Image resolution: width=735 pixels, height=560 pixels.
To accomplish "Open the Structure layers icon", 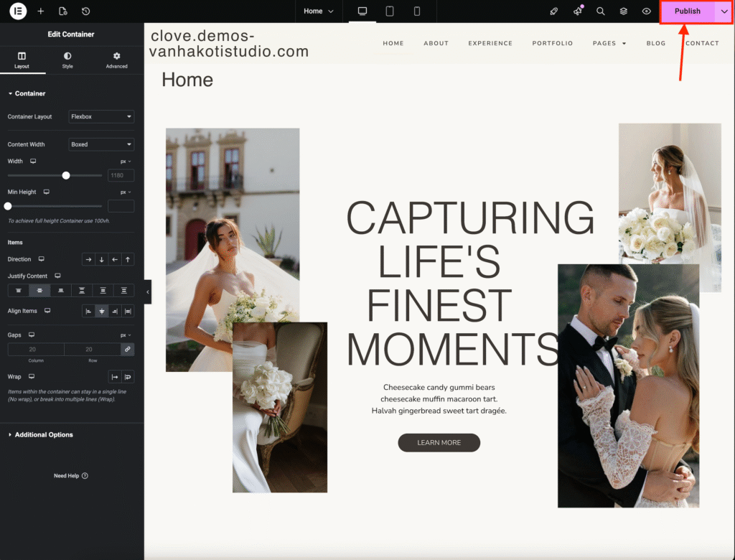I will pos(624,11).
